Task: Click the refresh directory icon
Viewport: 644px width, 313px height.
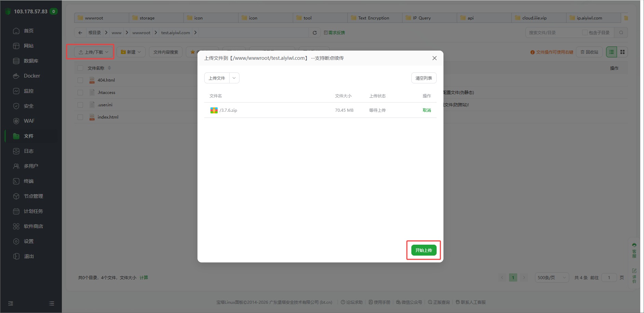Action: click(x=315, y=33)
